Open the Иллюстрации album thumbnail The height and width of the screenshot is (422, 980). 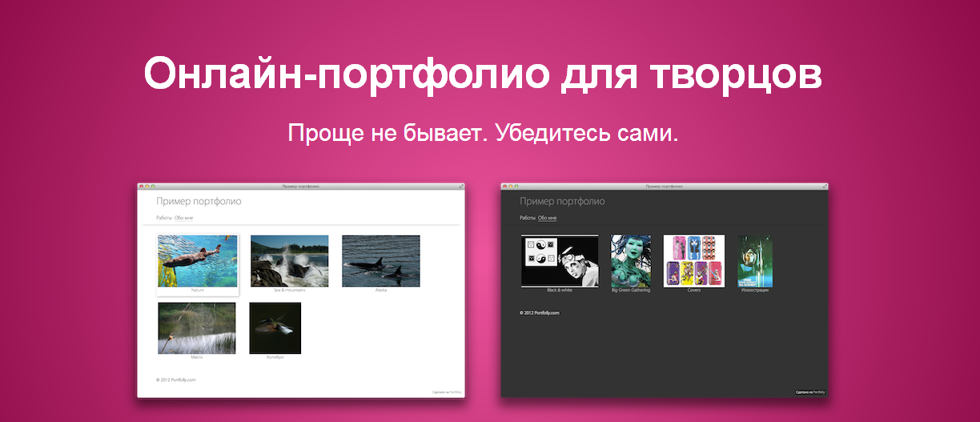coord(755,261)
